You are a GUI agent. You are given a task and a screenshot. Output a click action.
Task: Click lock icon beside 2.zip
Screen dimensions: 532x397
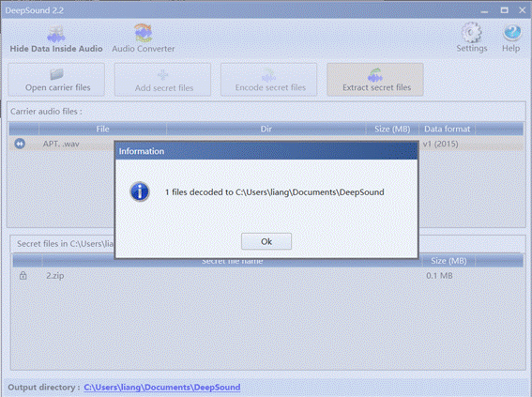click(23, 275)
